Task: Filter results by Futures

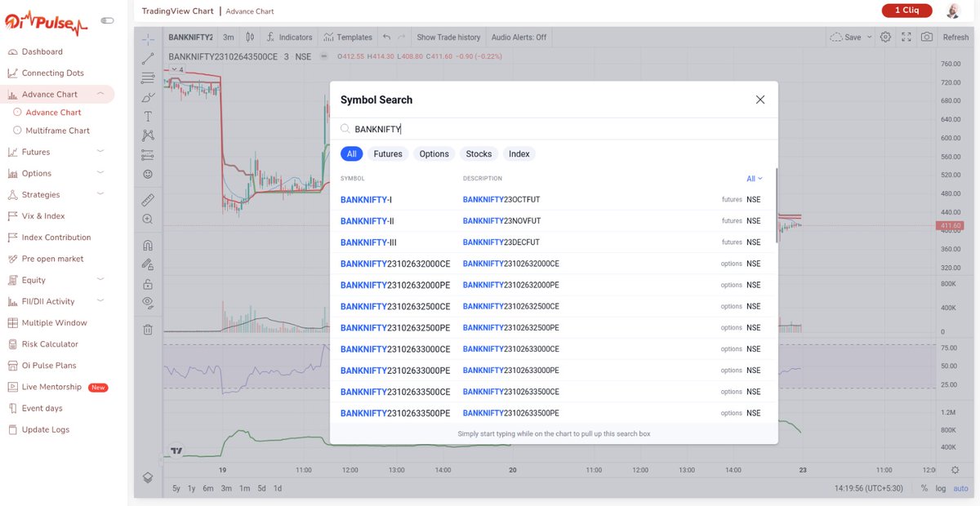Action: pos(388,153)
